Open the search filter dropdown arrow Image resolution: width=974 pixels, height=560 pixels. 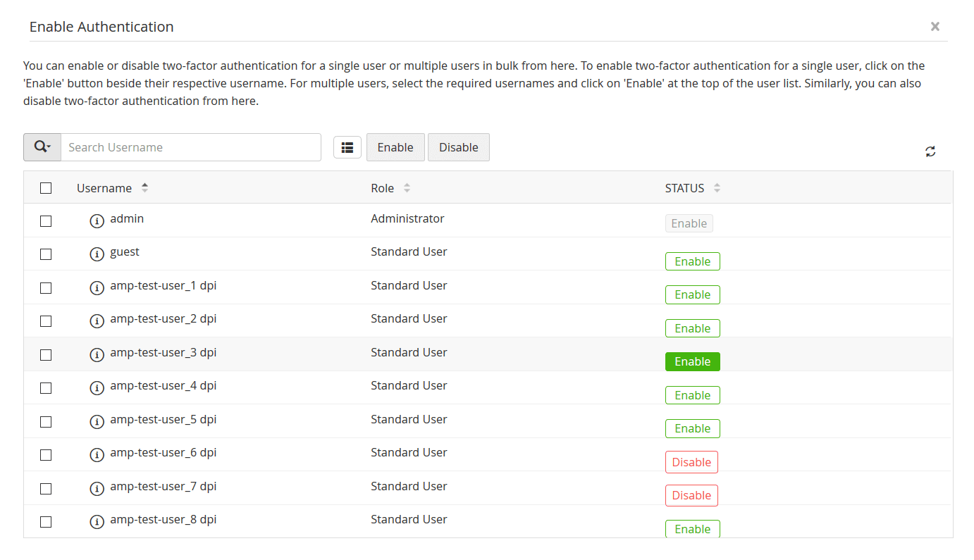(48, 147)
